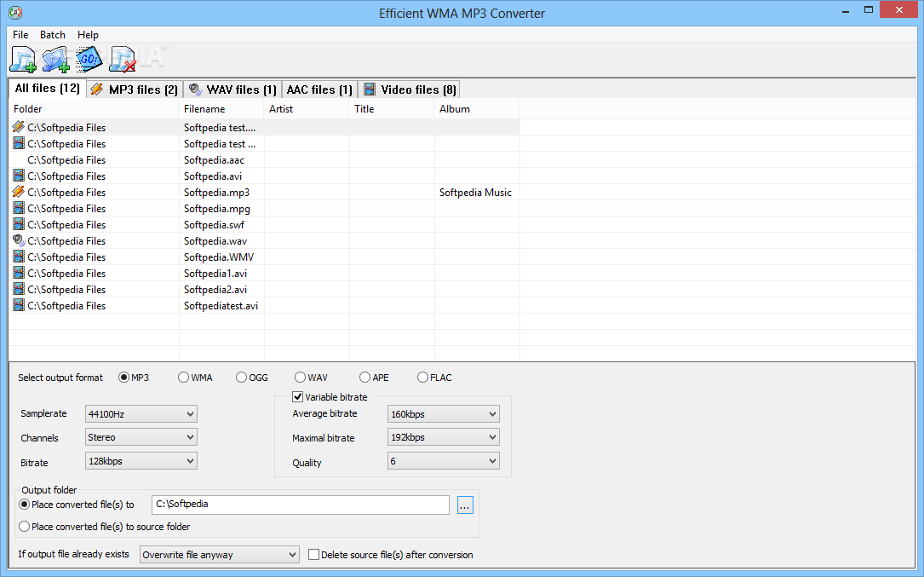Sort by the Folder column header

(x=94, y=108)
